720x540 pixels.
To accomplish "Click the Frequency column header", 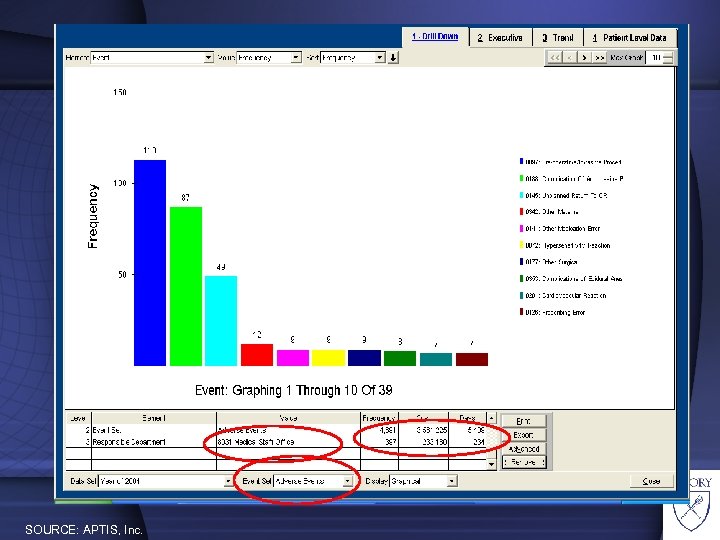I will [x=379, y=418].
